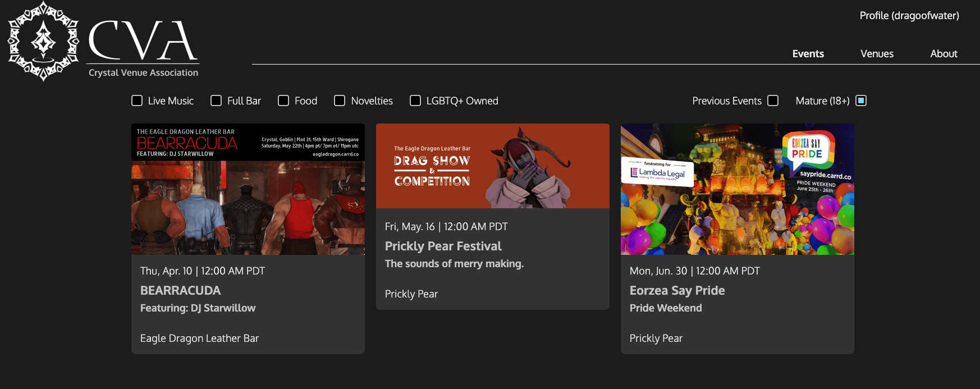Enable the LGBTQ+ Owned filter
The image size is (980, 389).
pos(415,100)
